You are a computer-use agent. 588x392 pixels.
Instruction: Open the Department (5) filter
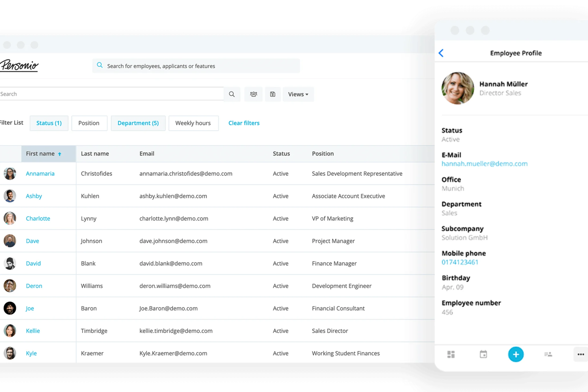coord(138,123)
